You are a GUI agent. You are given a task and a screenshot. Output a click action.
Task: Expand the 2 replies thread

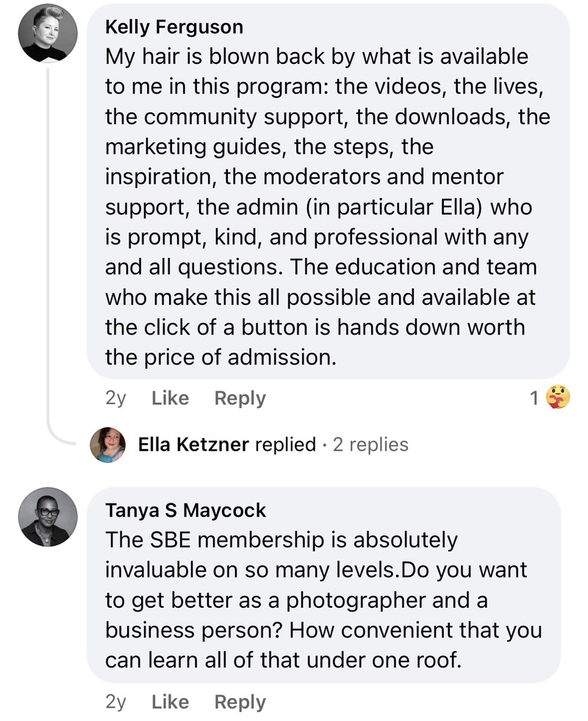(x=370, y=444)
